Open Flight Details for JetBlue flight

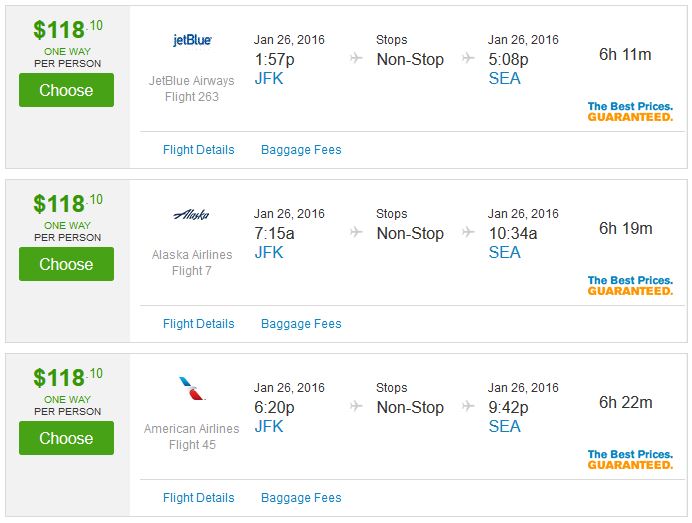click(x=199, y=150)
